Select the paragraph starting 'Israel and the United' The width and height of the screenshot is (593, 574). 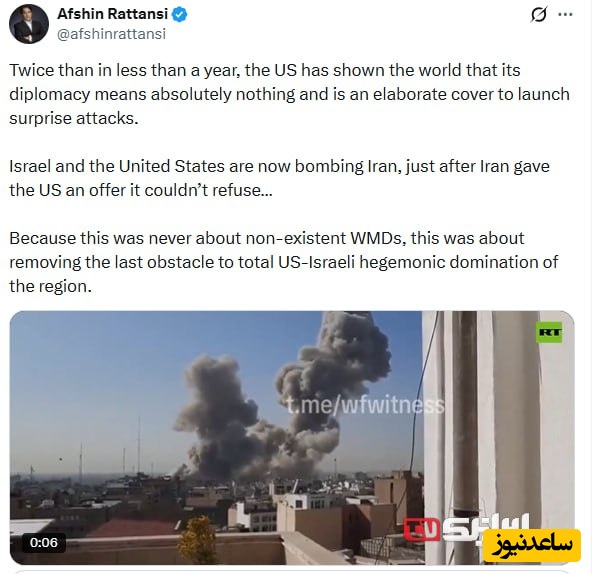279,178
